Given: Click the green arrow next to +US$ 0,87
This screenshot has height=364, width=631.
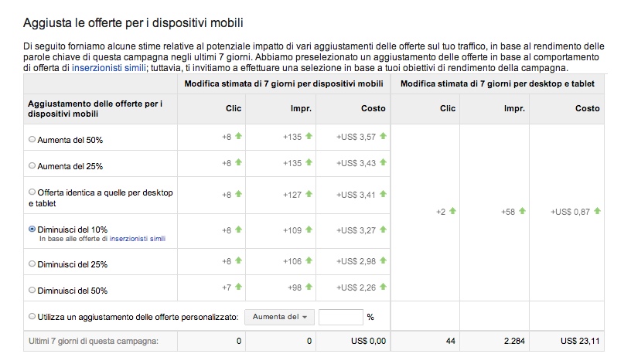Looking at the screenshot, I should point(597,210).
